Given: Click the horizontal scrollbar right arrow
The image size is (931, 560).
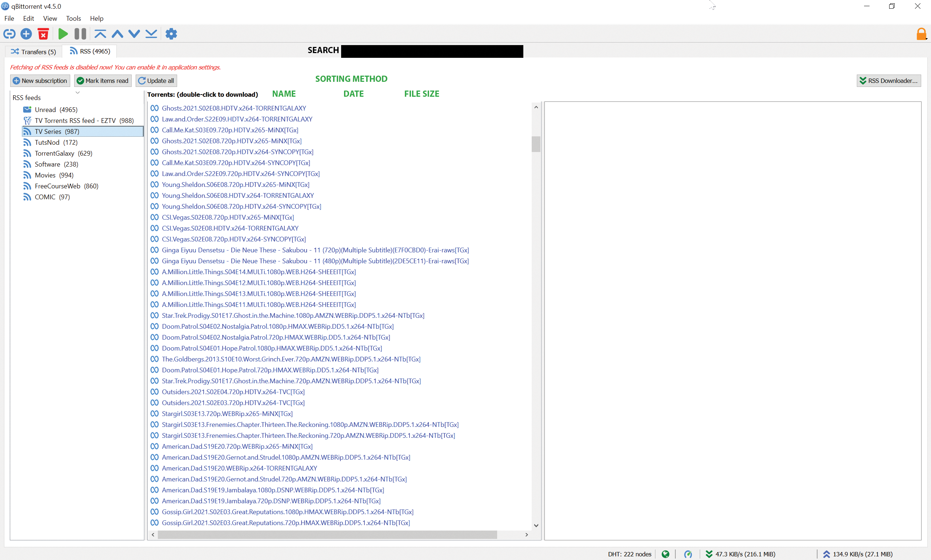Looking at the screenshot, I should [x=527, y=535].
